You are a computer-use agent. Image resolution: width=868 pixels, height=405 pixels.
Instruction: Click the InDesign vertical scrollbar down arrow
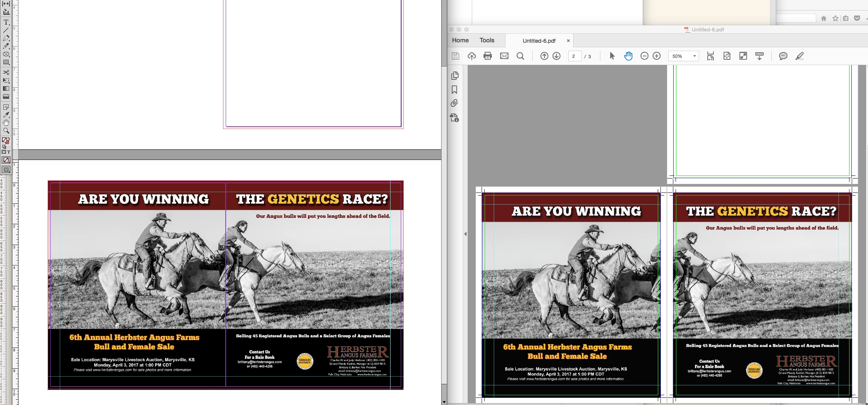click(x=444, y=402)
